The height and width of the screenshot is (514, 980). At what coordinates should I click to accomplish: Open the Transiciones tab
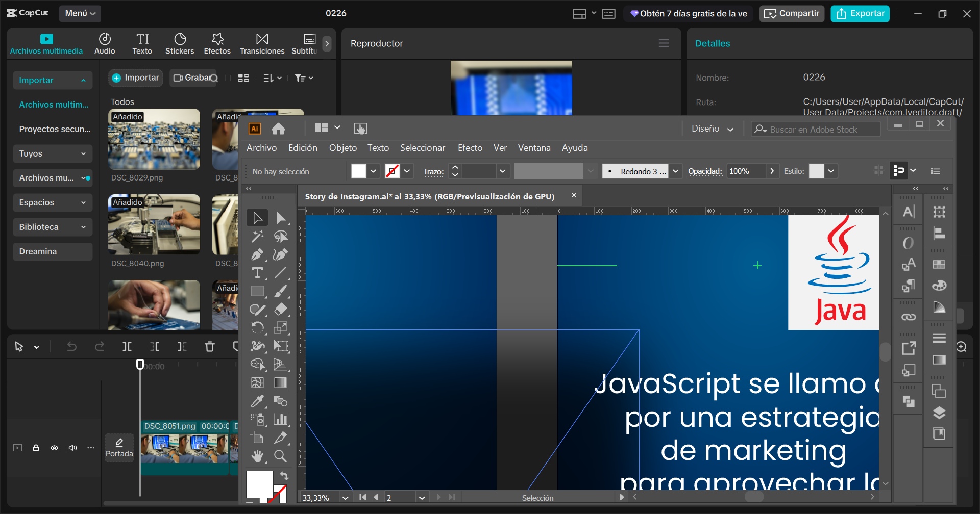[262, 44]
